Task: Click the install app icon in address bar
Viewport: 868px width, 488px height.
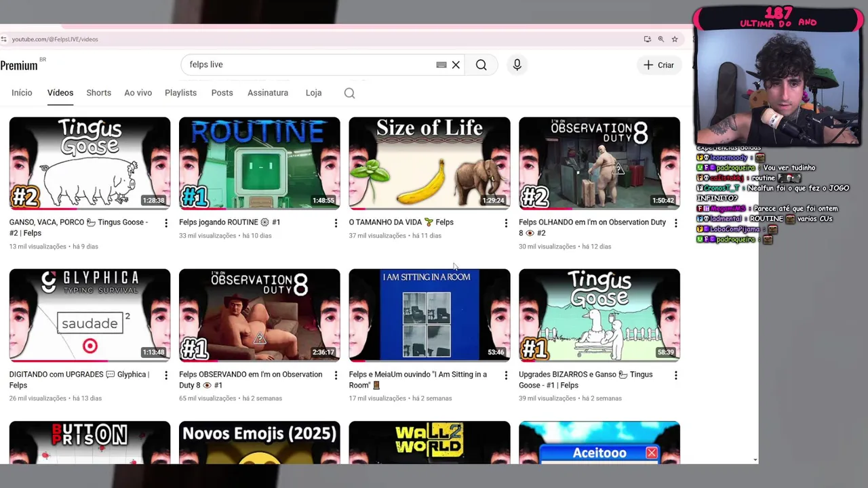Action: (648, 39)
